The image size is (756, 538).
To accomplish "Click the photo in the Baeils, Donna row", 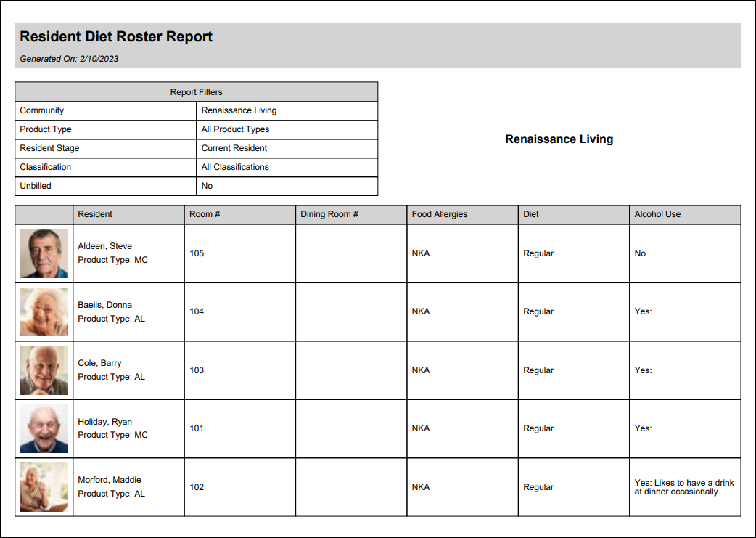I will [44, 311].
